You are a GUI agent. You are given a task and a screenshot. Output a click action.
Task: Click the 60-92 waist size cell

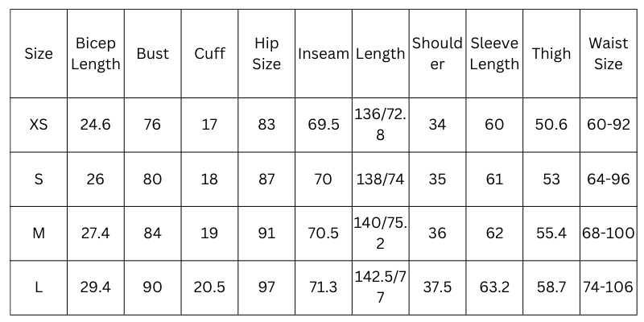(609, 125)
